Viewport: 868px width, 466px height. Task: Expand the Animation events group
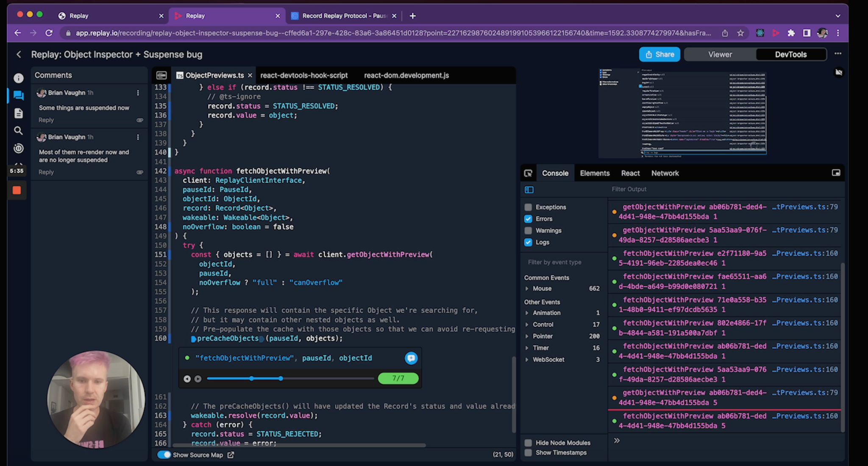click(x=527, y=313)
